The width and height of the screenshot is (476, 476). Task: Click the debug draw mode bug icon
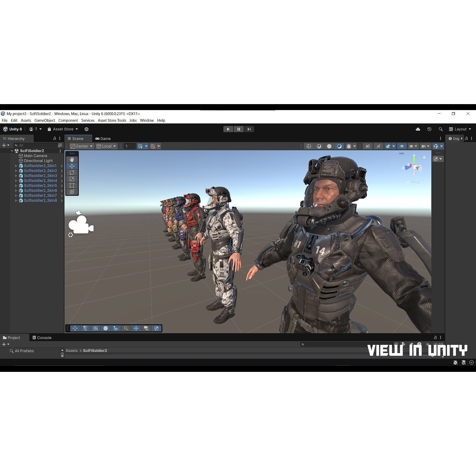click(x=349, y=146)
